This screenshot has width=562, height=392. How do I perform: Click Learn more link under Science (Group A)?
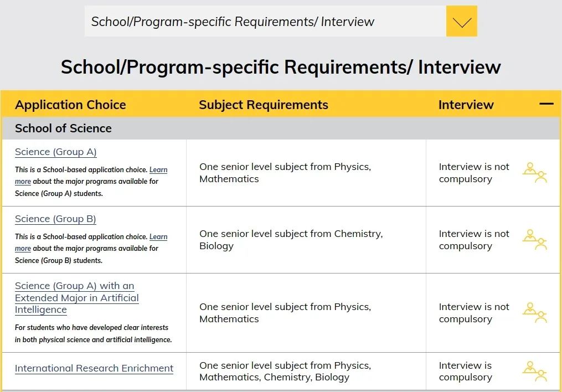(158, 170)
